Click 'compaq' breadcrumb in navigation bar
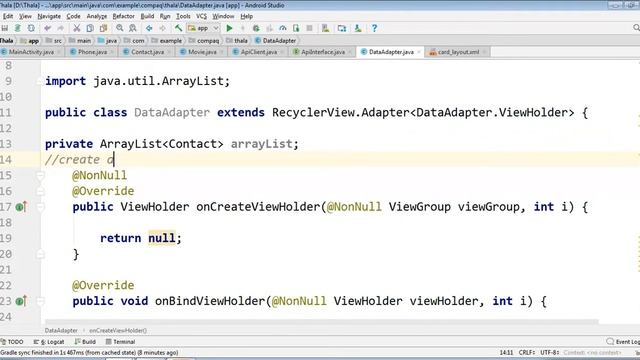Viewport: 640px width, 360px height. click(x=204, y=41)
